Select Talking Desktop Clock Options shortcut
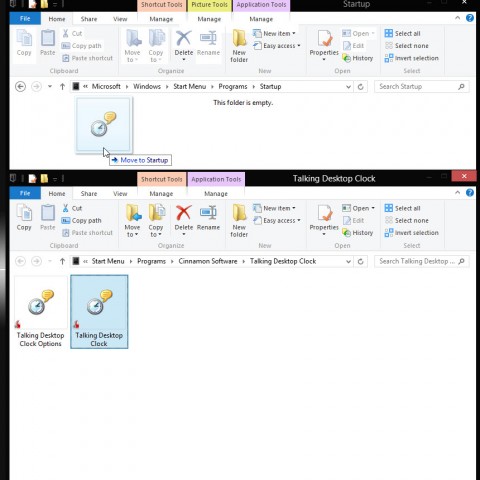 [40, 312]
